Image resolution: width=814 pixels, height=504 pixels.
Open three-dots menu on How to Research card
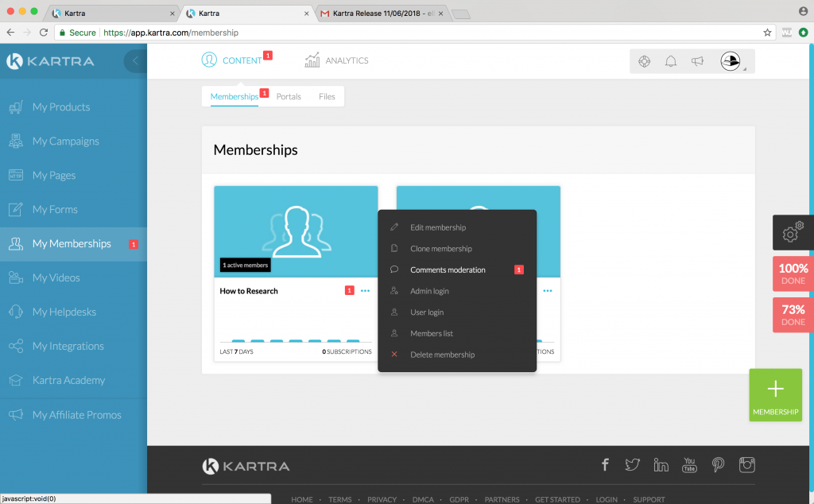tap(365, 291)
